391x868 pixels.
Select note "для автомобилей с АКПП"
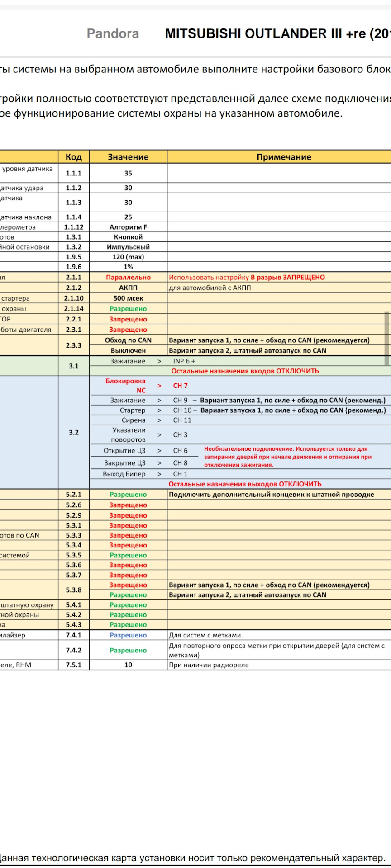[210, 288]
